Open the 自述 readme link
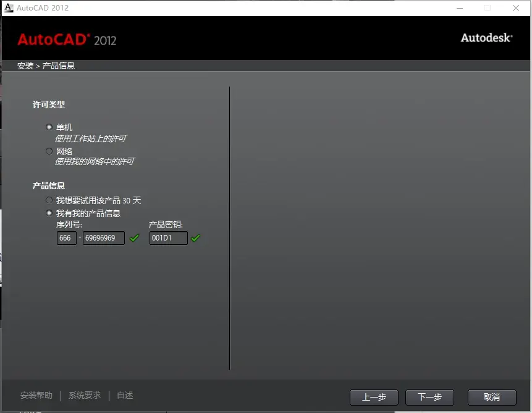The image size is (532, 413). pos(125,395)
